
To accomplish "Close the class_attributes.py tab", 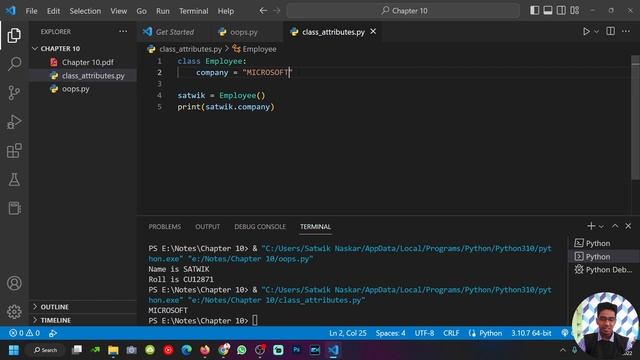I will click(x=373, y=31).
